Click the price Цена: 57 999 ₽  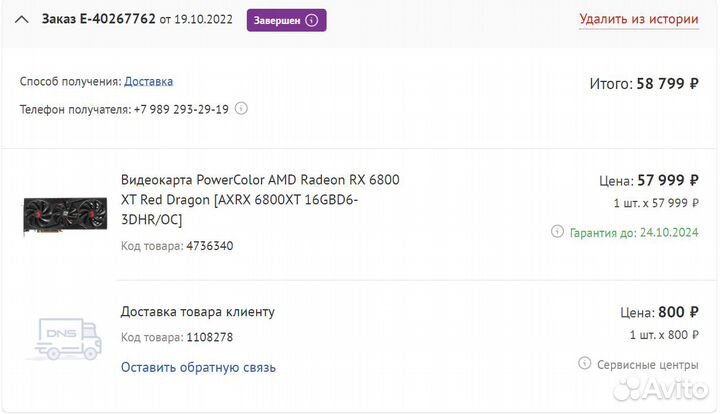coord(649,180)
